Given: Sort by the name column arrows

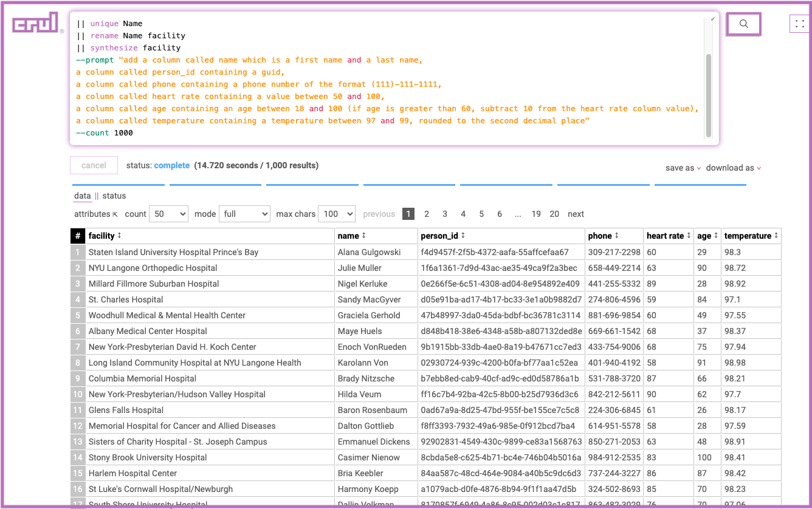Looking at the screenshot, I should click(364, 236).
